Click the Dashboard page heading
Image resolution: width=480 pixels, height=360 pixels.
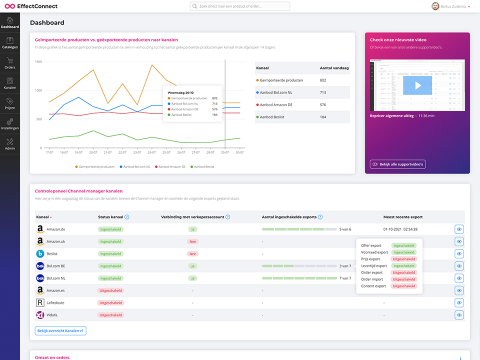[x=47, y=23]
